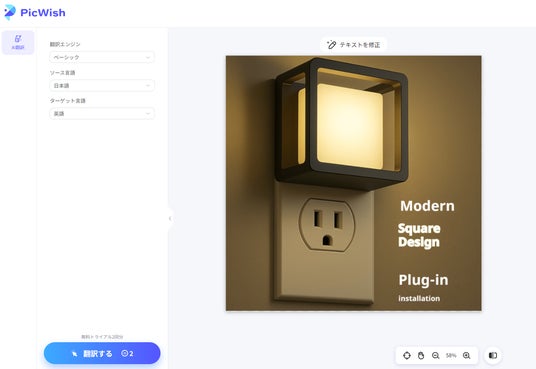
Task: Open the translation engine ベーシック dropdown
Action: point(102,57)
